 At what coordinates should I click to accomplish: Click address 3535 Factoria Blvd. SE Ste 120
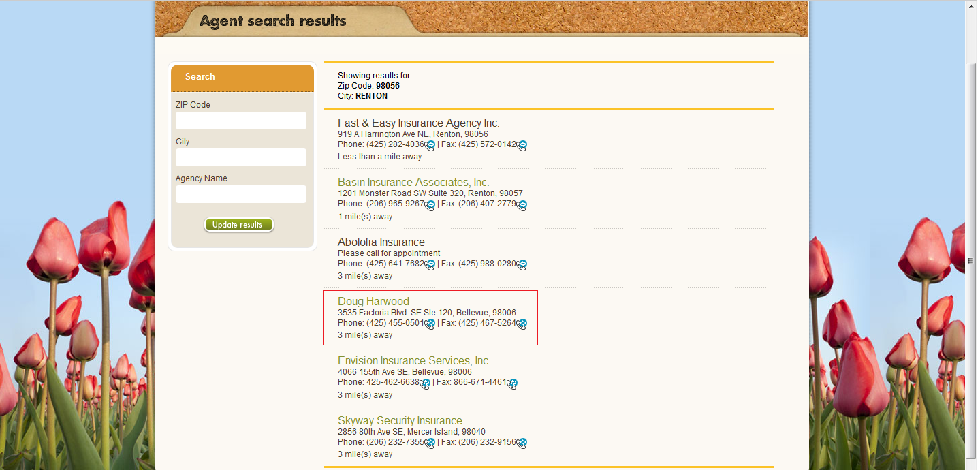[427, 313]
